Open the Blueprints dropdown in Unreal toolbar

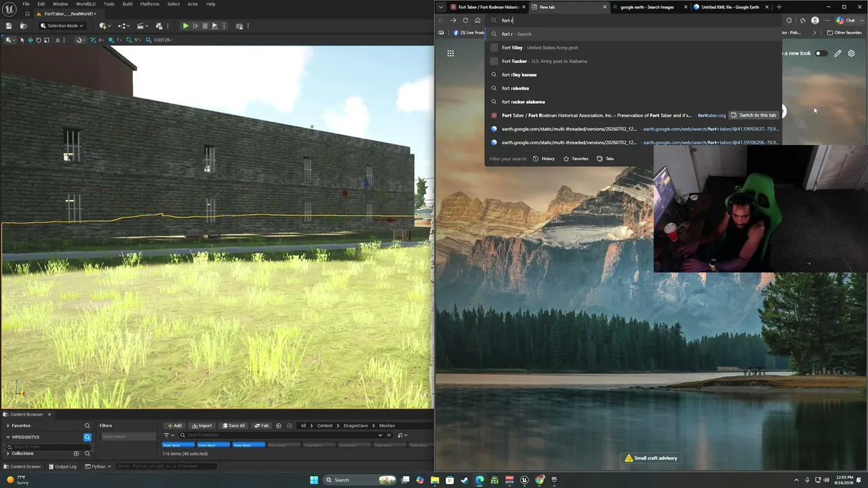[124, 26]
